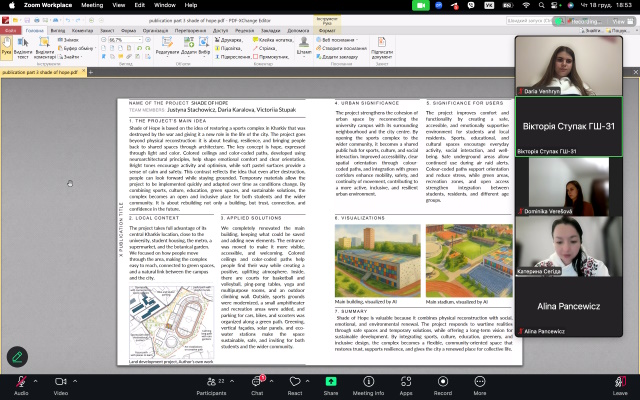
Task: Click the View button in the meeting
Action: click(617, 21)
